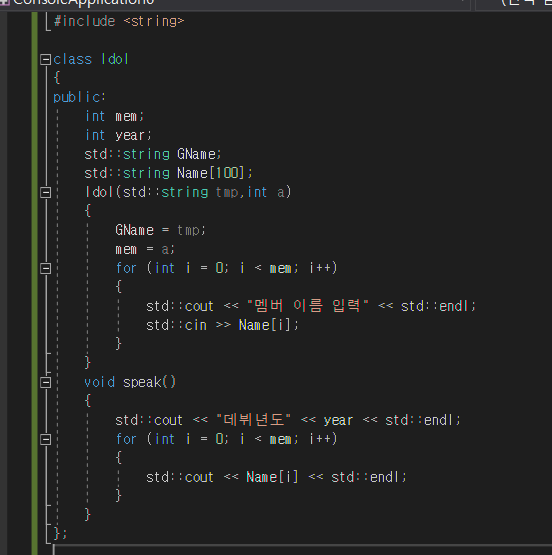This screenshot has width=552, height=555.
Task: Click 'std::cout << Name[i] << std::endl;' line
Action: (x=276, y=477)
